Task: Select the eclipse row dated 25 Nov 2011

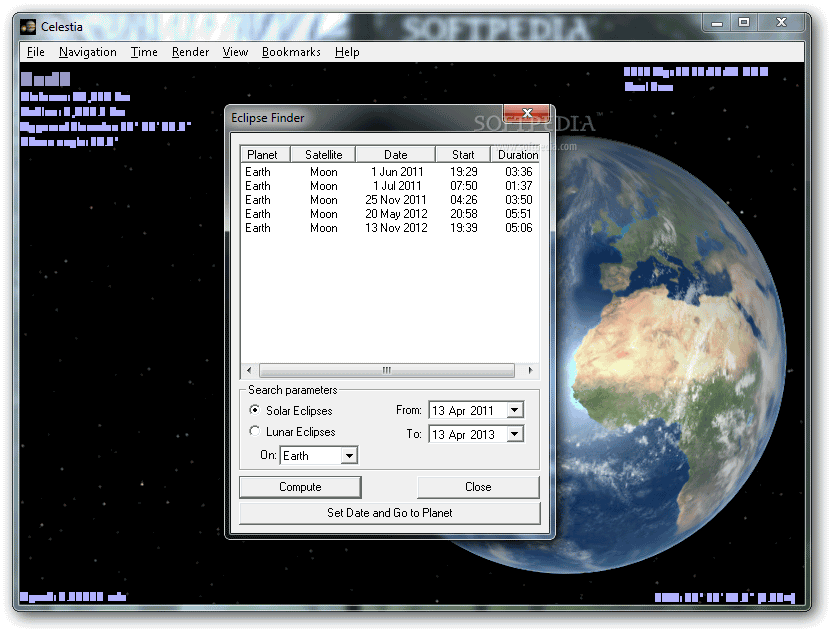Action: click(x=389, y=200)
